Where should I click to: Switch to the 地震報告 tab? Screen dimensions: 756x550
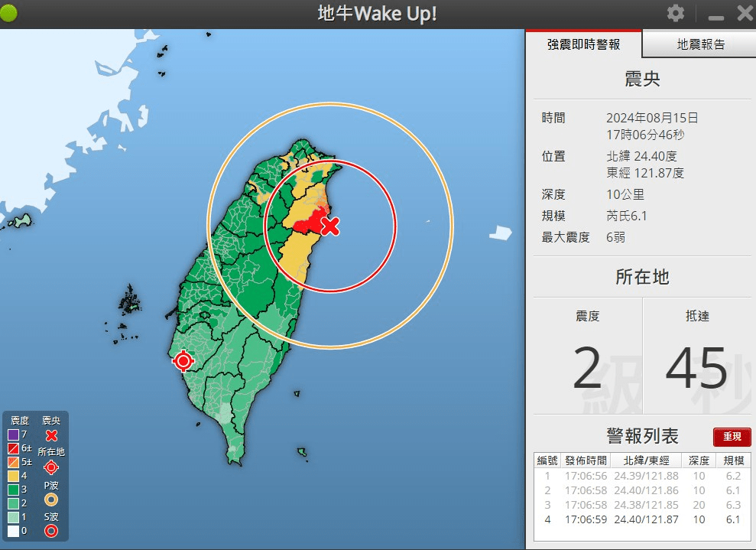click(700, 44)
